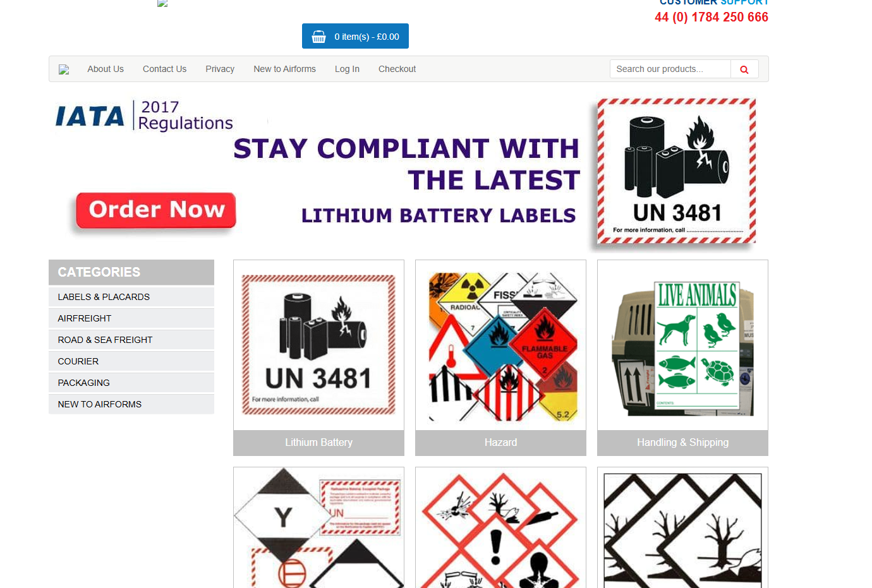Select the limited quantity Y label image
This screenshot has height=588, width=872.
tap(318, 528)
